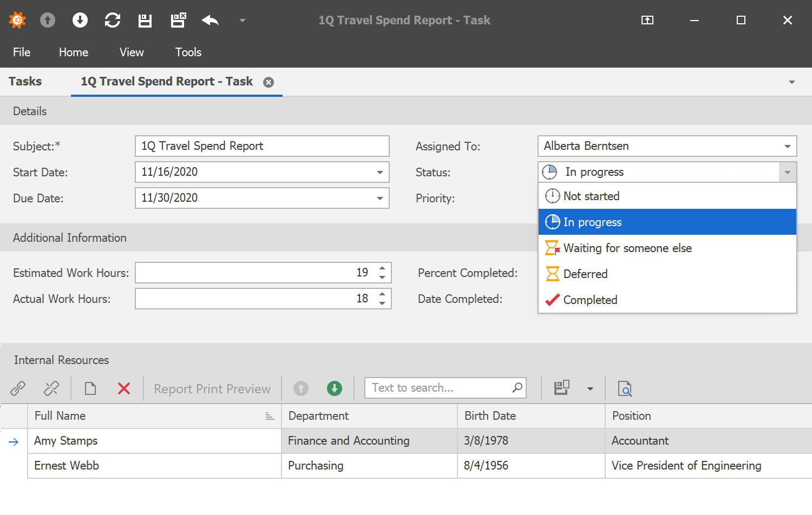Link an internal resource
812x515 pixels.
coord(17,388)
